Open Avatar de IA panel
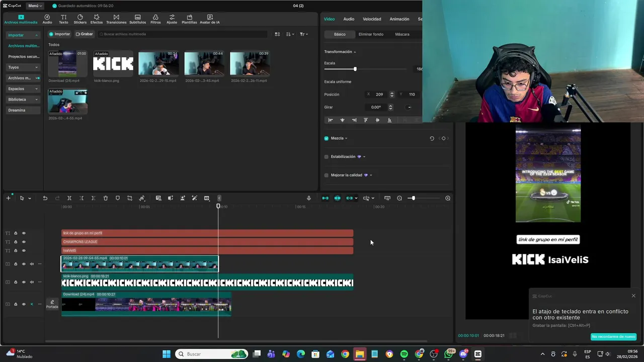The width and height of the screenshot is (644, 362). coord(209,19)
